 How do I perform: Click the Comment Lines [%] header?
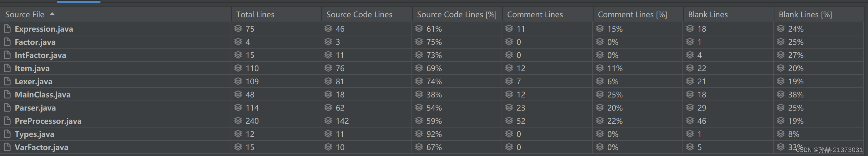pos(632,14)
